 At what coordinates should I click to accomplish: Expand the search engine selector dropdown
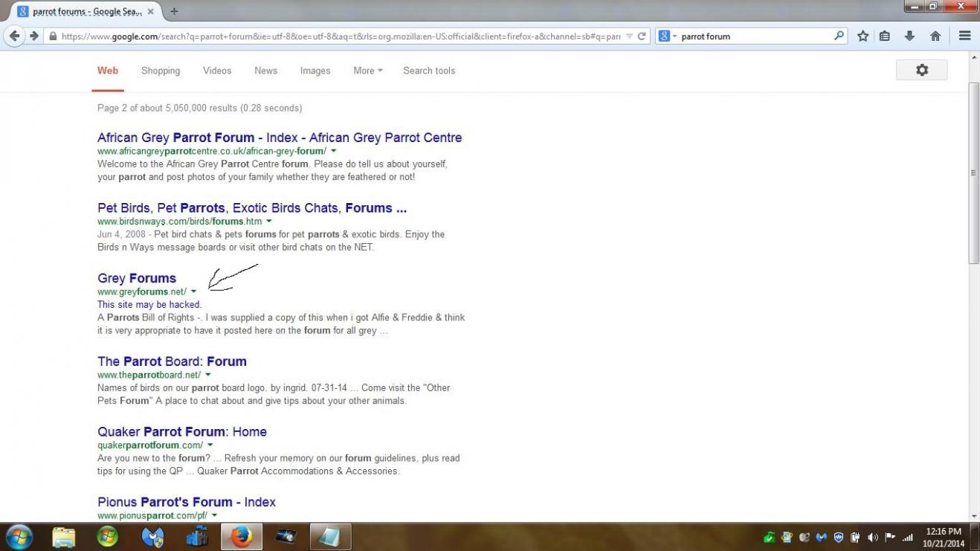pyautogui.click(x=667, y=36)
